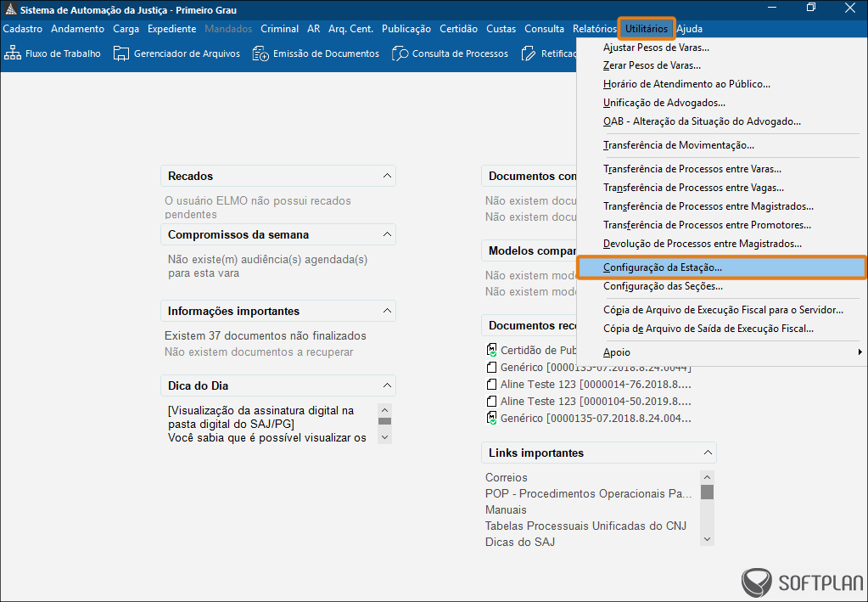
Task: Open the Andamento menu
Action: pos(77,29)
